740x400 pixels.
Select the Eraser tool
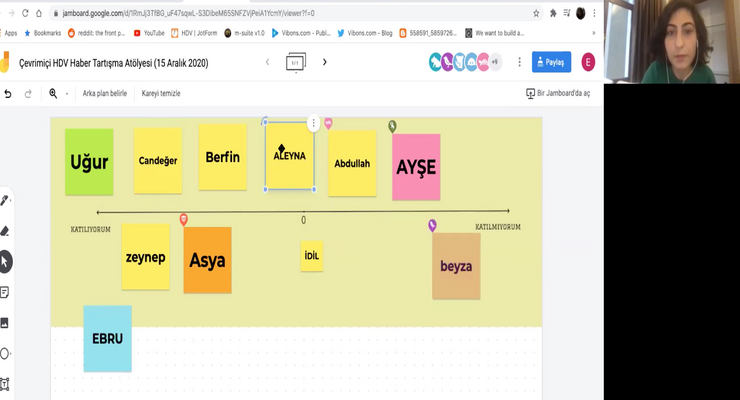4,231
